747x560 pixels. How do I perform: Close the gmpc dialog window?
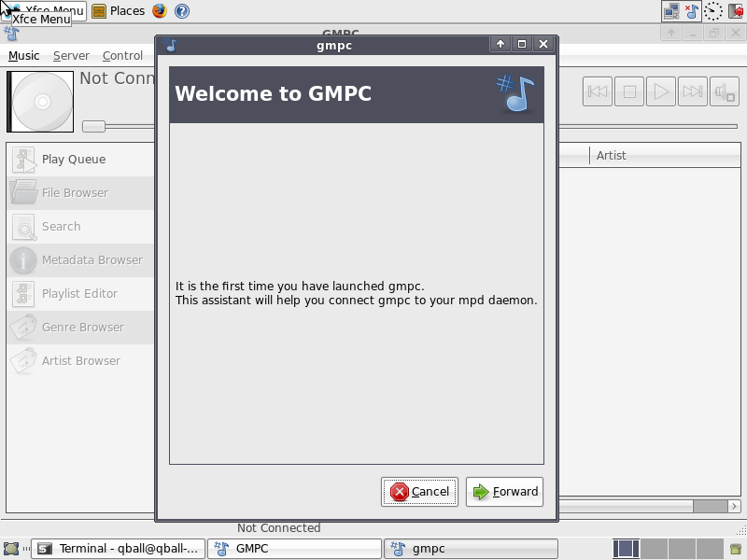(543, 44)
